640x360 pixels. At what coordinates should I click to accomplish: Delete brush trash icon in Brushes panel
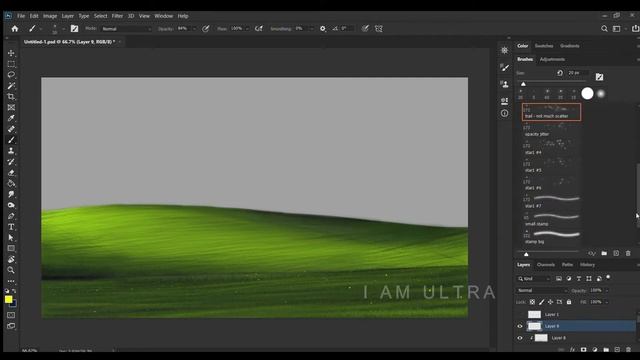(628, 253)
